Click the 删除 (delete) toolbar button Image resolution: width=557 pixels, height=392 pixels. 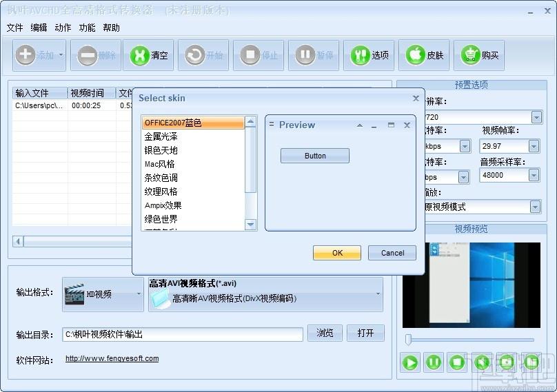[96, 55]
